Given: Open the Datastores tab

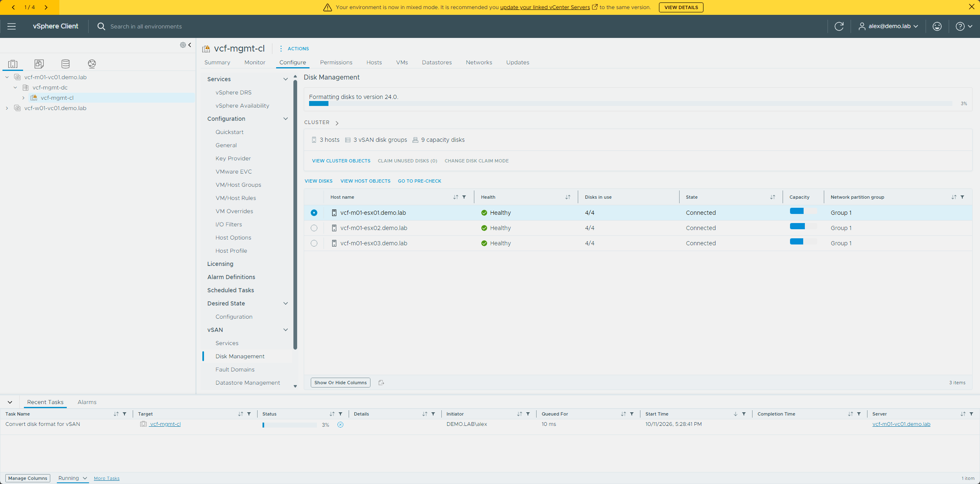Looking at the screenshot, I should (437, 62).
